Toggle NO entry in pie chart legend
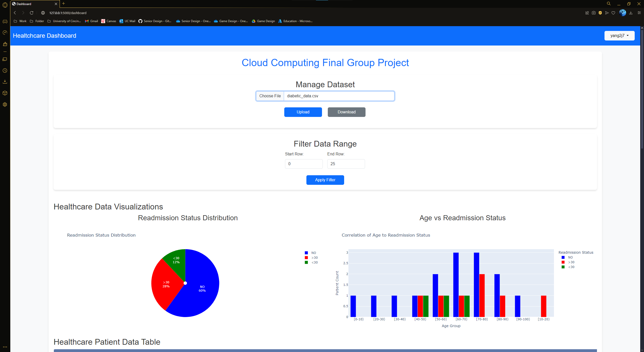This screenshot has width=644, height=352. pos(310,253)
